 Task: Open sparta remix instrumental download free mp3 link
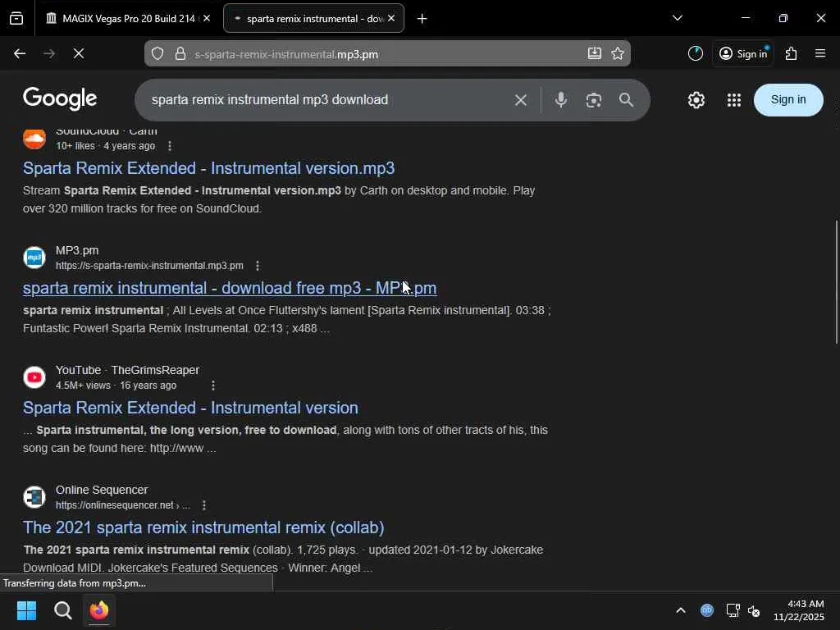click(230, 288)
